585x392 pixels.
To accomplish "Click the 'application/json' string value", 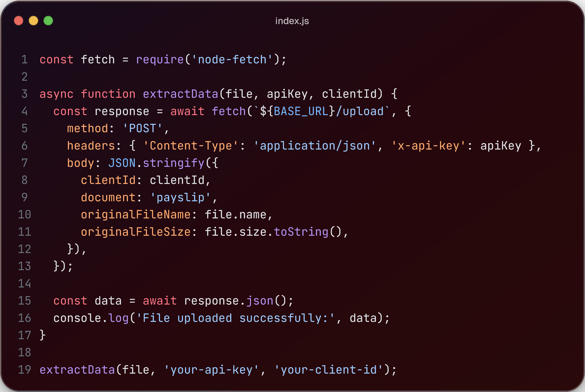I will point(315,146).
